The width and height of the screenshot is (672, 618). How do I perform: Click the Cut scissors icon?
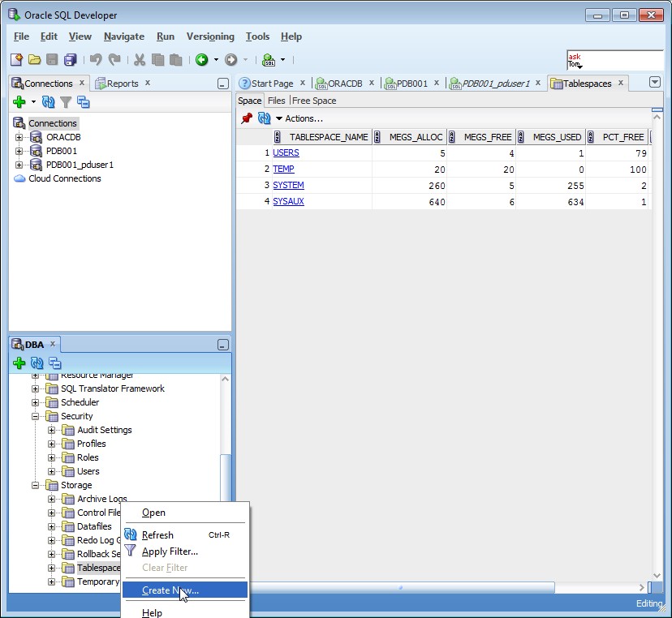(140, 59)
